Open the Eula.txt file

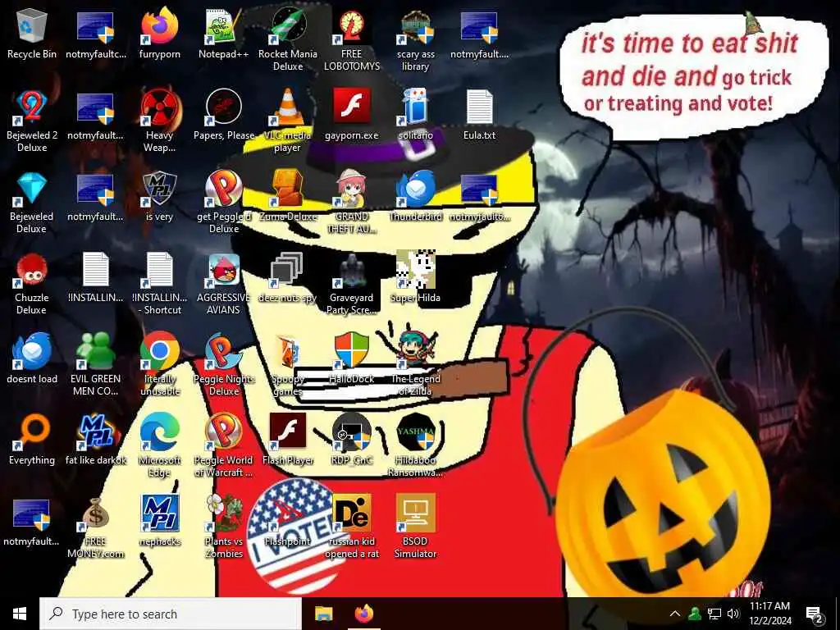(479, 107)
